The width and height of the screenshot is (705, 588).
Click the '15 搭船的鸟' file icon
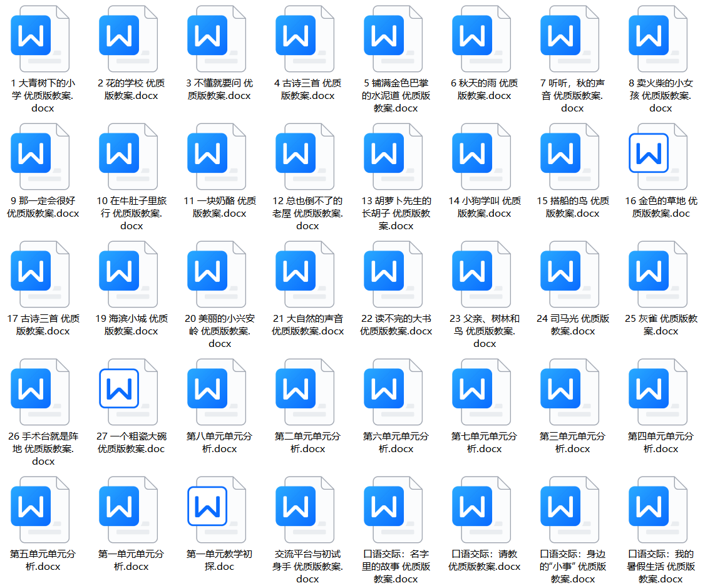pos(570,157)
